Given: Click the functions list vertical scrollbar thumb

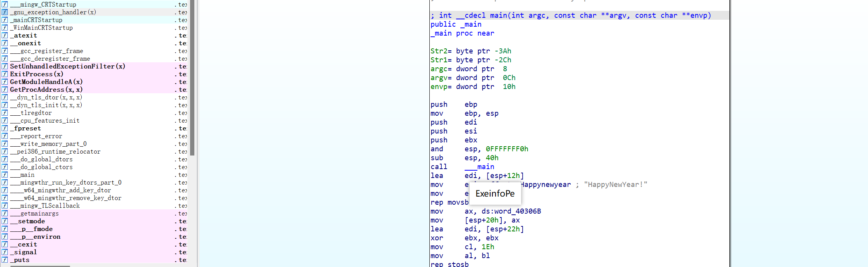Looking at the screenshot, I should 192,77.
